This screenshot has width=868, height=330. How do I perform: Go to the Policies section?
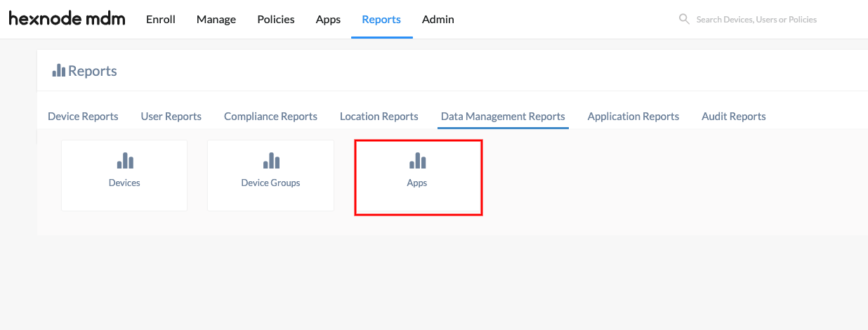[276, 20]
